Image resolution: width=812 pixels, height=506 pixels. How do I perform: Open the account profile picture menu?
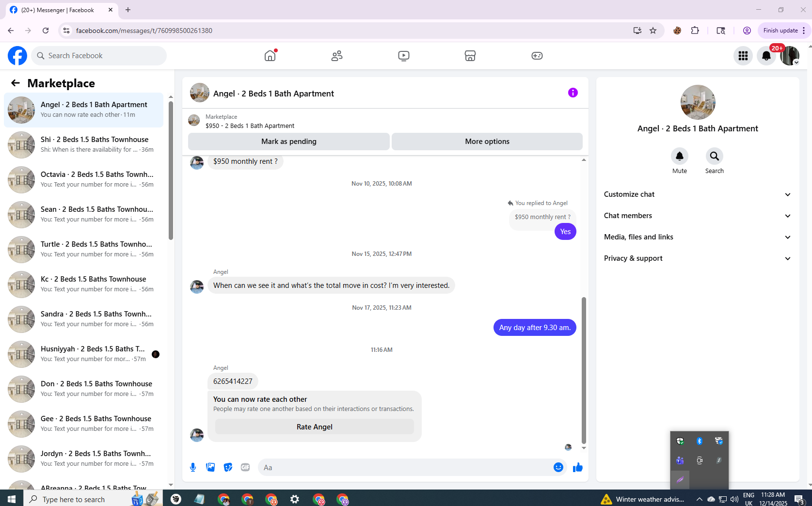point(790,56)
